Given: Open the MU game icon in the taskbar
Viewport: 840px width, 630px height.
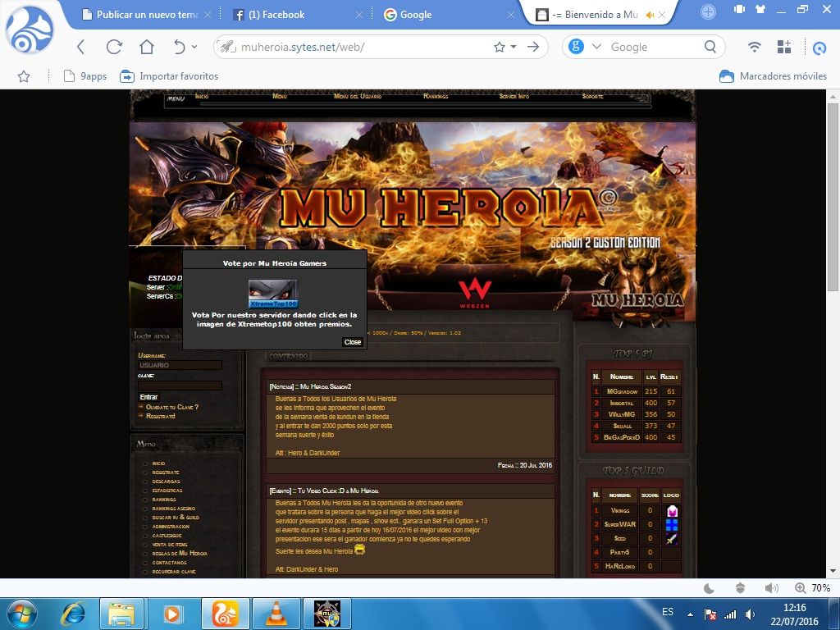Looking at the screenshot, I should click(326, 614).
